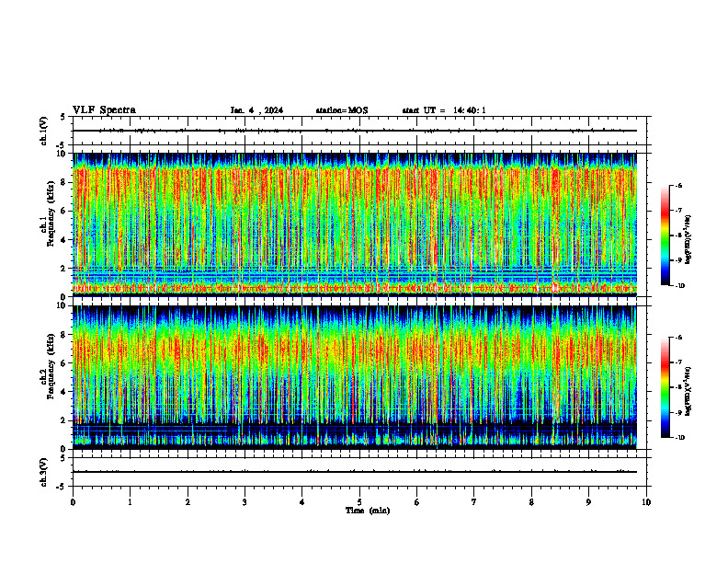Click the ch.1 spectrogram color bar
The image size is (728, 563).
[x=665, y=236]
